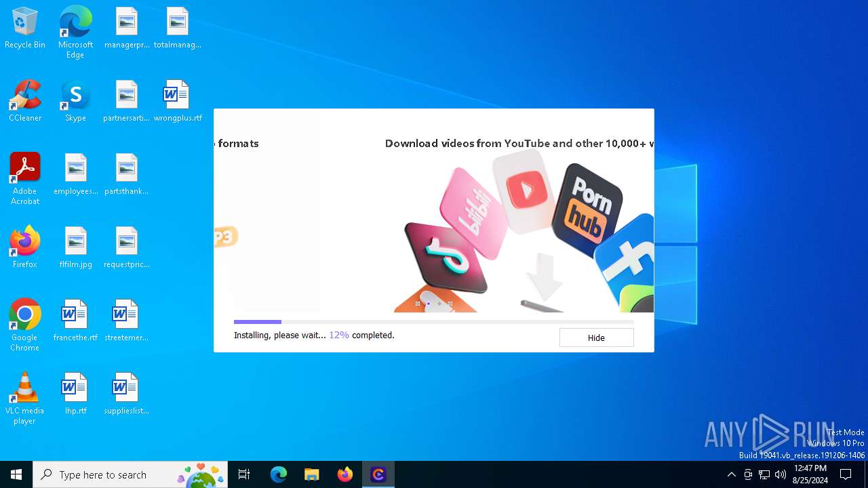The height and width of the screenshot is (488, 868).
Task: Open VLC media player shortcut
Action: click(x=25, y=399)
